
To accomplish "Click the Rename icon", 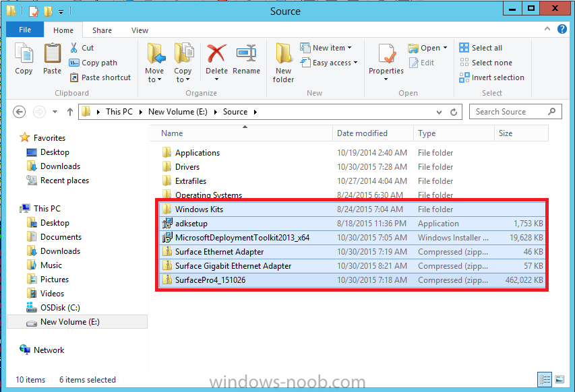I will [x=246, y=53].
